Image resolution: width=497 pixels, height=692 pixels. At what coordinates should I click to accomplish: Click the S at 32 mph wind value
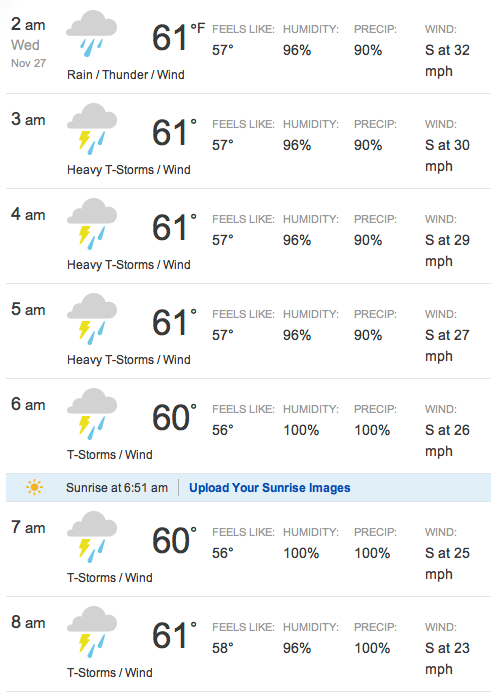click(447, 60)
